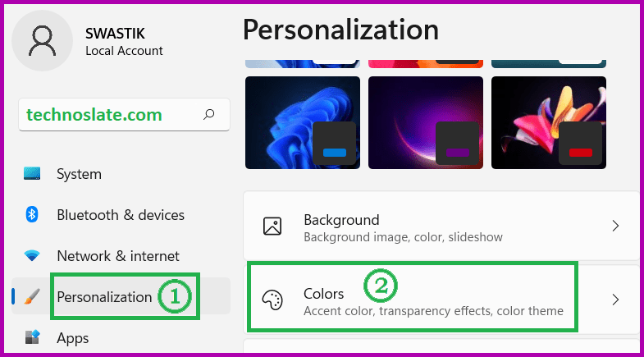Viewport: 644px width, 357px height.
Task: Select the purple glow theme thumbnail
Action: coord(426,122)
